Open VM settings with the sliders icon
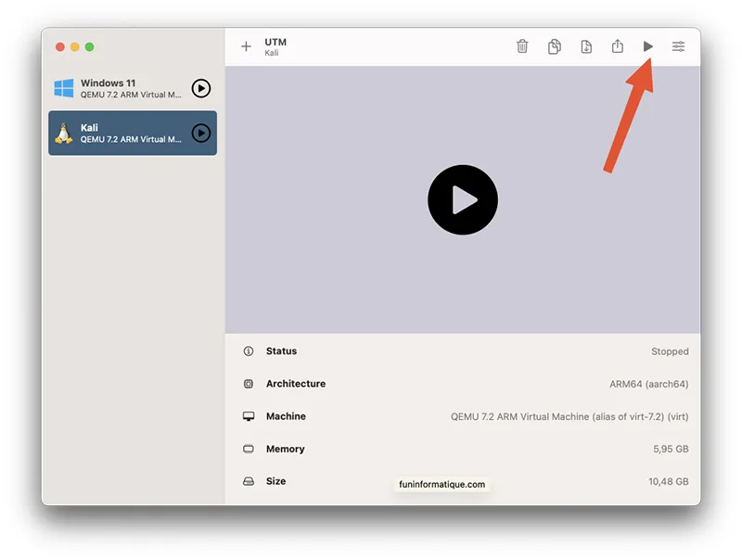The width and height of the screenshot is (742, 560). click(x=678, y=46)
